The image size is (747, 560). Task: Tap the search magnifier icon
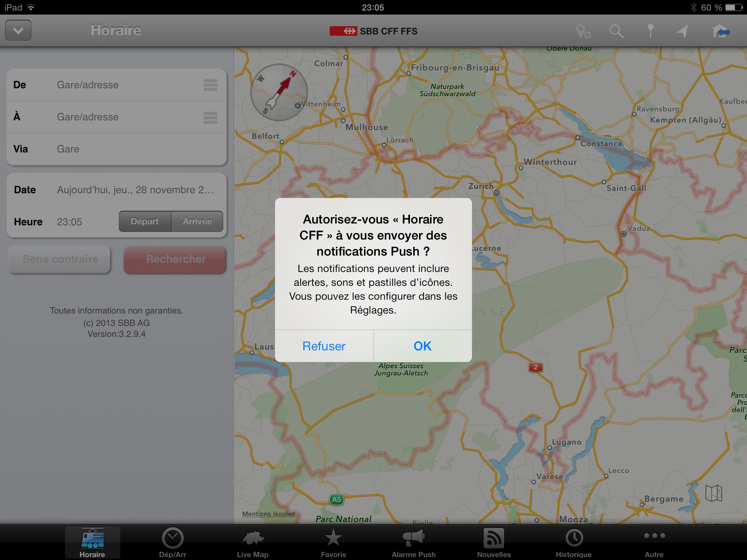[616, 31]
